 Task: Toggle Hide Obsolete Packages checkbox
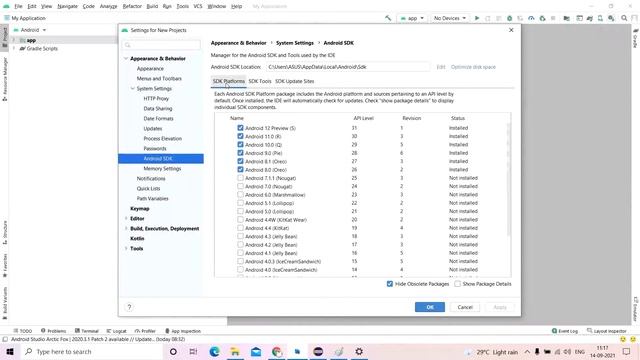point(390,284)
